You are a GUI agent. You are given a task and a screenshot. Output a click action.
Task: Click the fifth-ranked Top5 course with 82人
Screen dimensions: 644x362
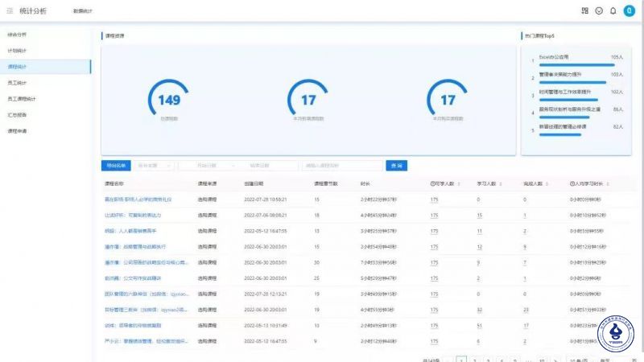coord(563,126)
